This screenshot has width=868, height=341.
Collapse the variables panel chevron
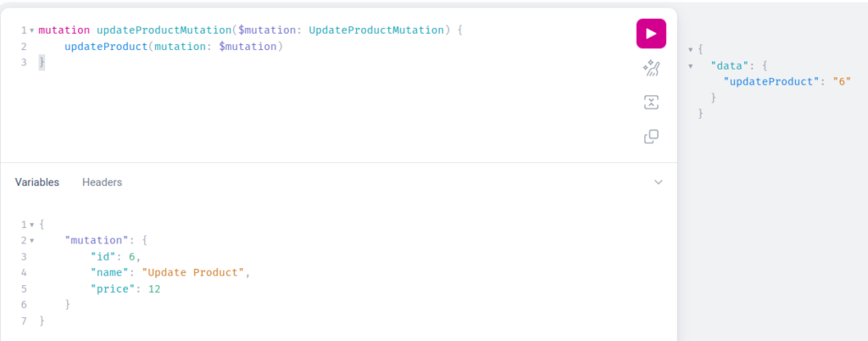(658, 182)
